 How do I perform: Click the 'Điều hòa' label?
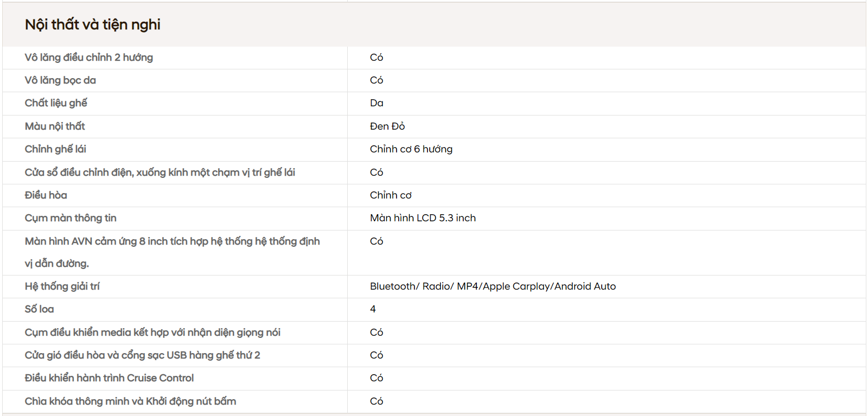[46, 195]
